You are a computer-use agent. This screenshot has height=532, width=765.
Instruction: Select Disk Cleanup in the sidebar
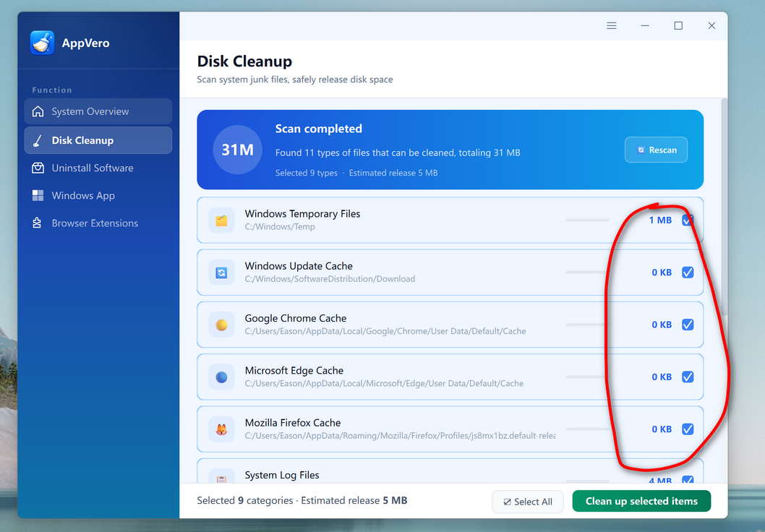(x=98, y=140)
